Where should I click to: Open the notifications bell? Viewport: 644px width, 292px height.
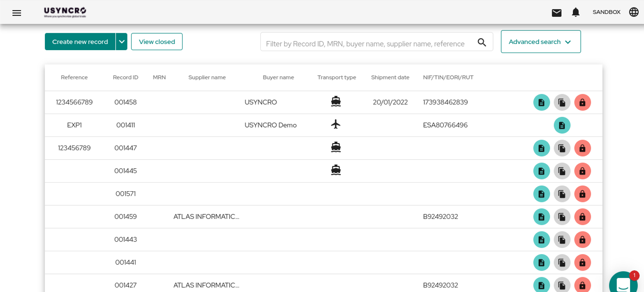tap(576, 12)
